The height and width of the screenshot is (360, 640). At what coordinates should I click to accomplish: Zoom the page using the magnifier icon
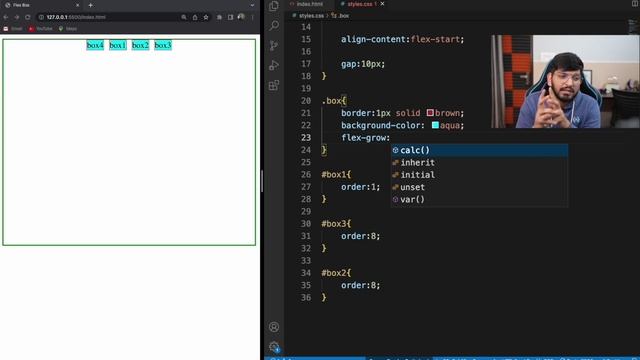point(184,17)
